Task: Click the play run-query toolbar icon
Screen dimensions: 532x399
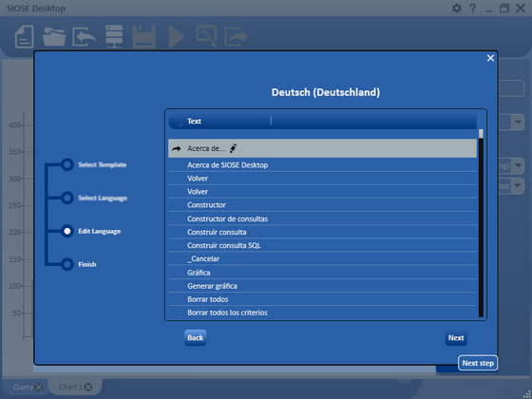Action: point(177,37)
